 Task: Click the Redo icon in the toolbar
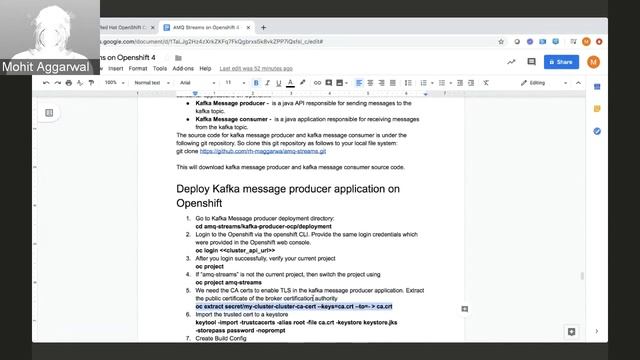(58, 83)
